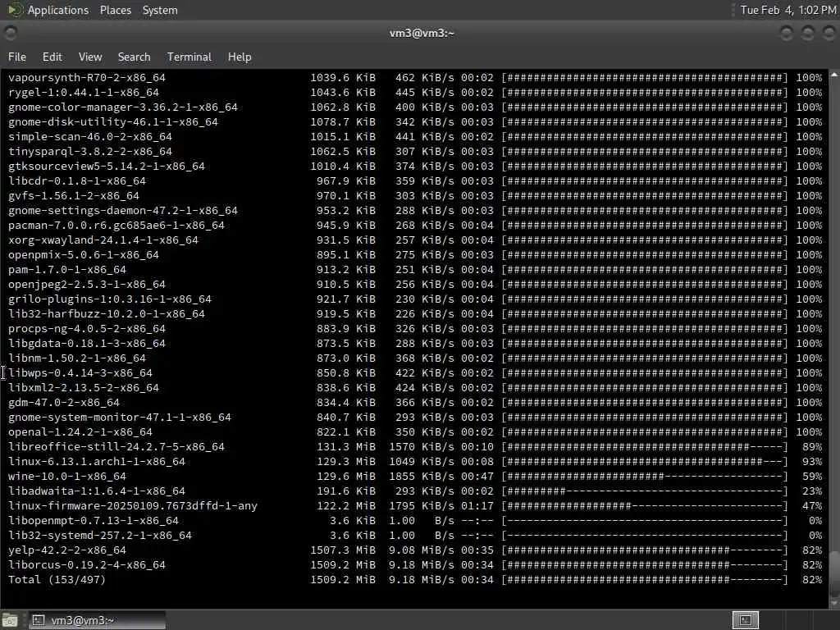Click xorg-xwayland-24.1.4-1-x86_64 text
Screen dimensions: 840x630
[103, 240]
